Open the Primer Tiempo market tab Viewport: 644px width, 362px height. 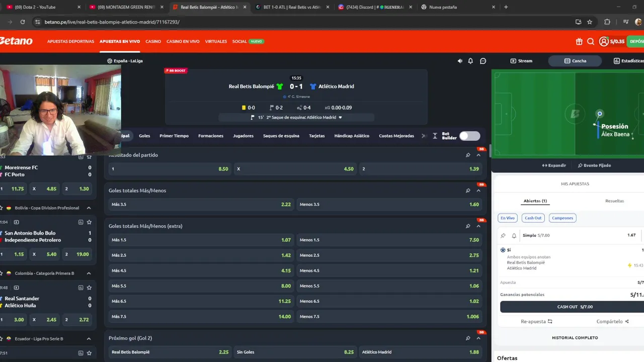click(x=174, y=136)
